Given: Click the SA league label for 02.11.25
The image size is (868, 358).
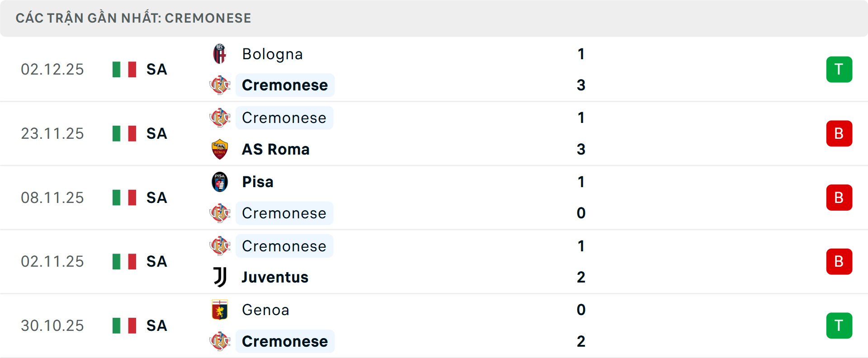Looking at the screenshot, I should click(x=156, y=262).
